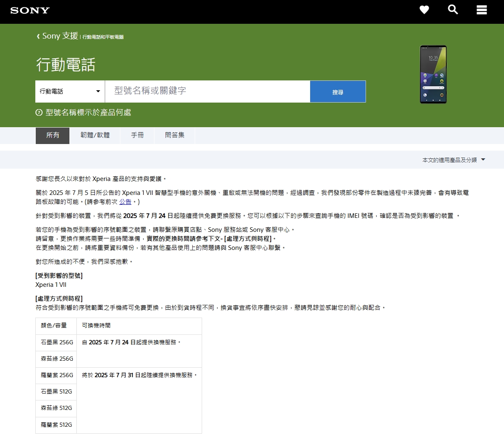Image resolution: width=504 pixels, height=437 pixels.
Task: Open 型號名稱標示於產品何處 help link
Action: (x=88, y=112)
